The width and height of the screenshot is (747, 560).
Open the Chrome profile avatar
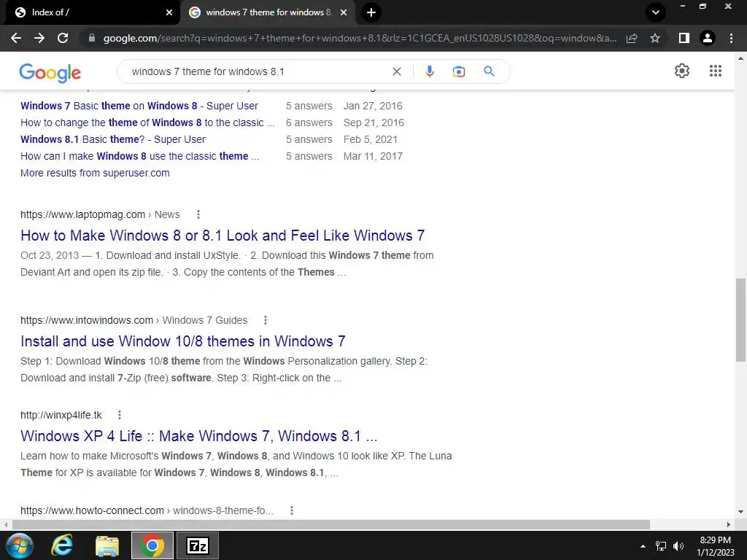click(708, 38)
